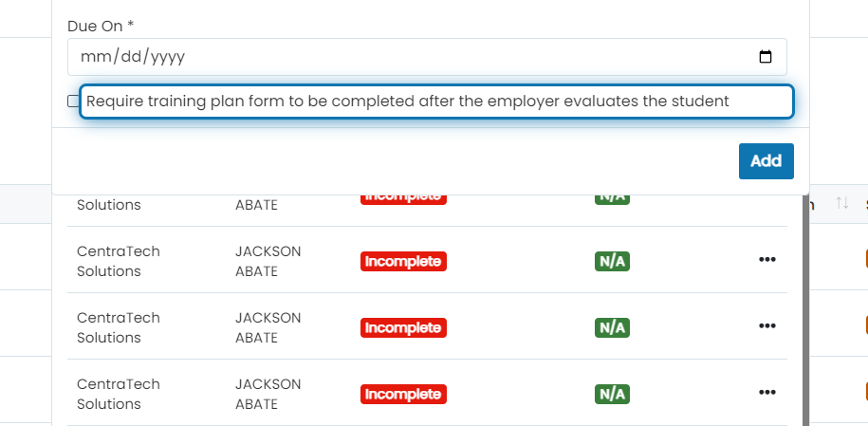Check the Require training plan form checkbox
Screen dimensions: 868x426
73,101
